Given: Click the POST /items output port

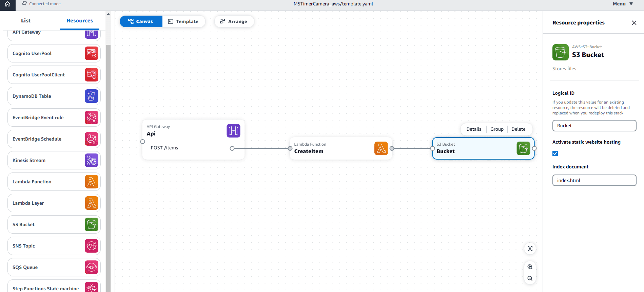Looking at the screenshot, I should [232, 148].
